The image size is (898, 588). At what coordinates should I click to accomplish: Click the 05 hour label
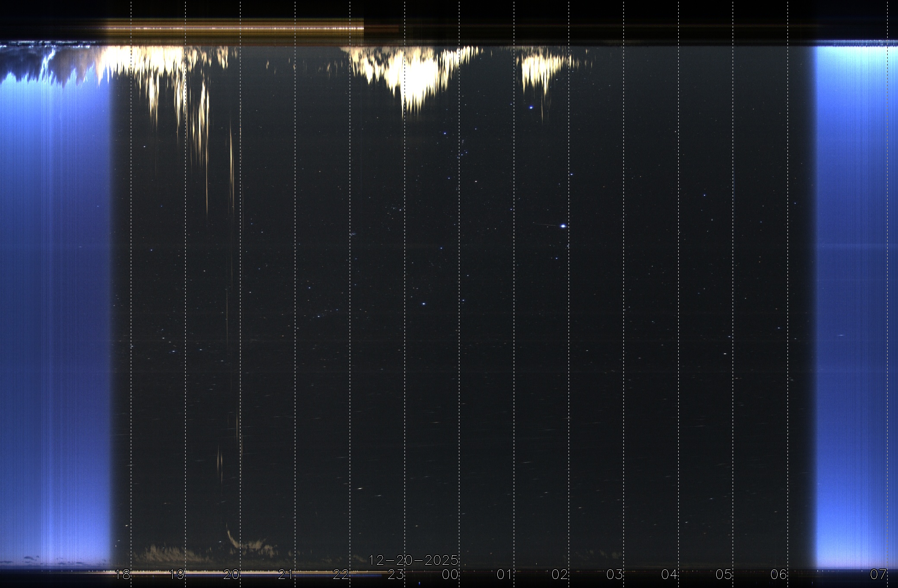pyautogui.click(x=724, y=574)
